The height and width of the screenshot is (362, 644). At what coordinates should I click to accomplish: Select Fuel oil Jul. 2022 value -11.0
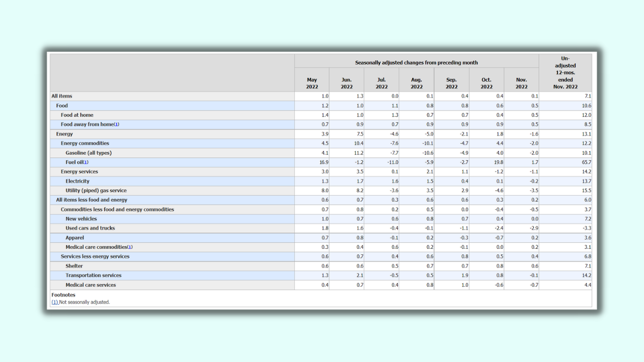392,162
